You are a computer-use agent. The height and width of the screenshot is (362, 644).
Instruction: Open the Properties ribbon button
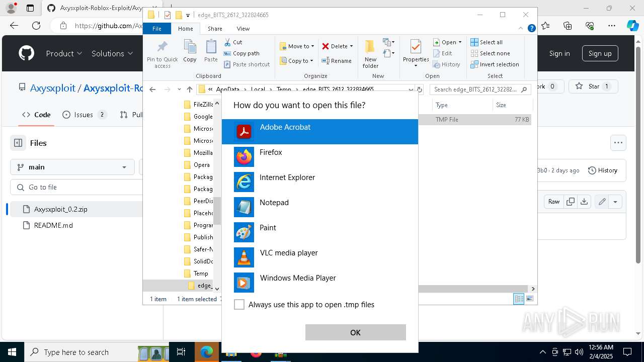[x=416, y=54]
